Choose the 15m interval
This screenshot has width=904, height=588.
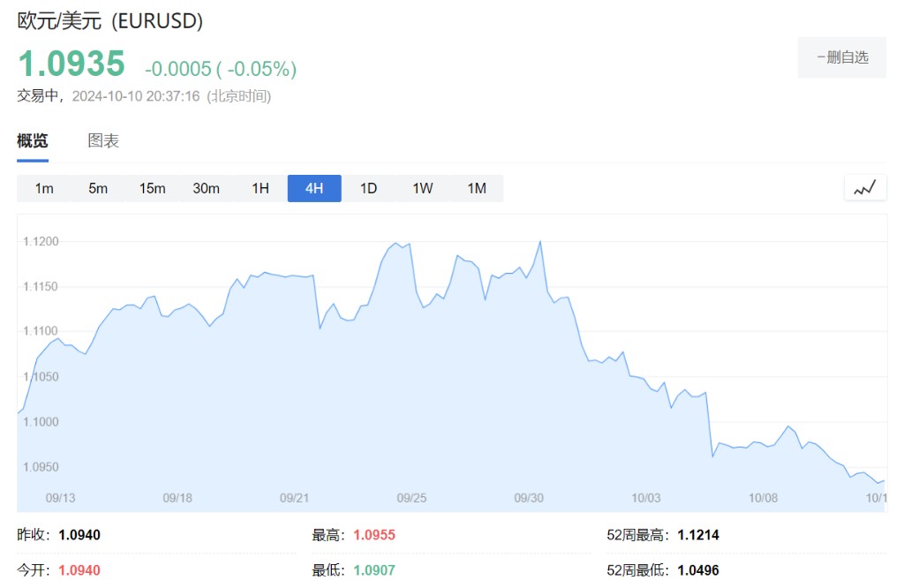click(152, 188)
